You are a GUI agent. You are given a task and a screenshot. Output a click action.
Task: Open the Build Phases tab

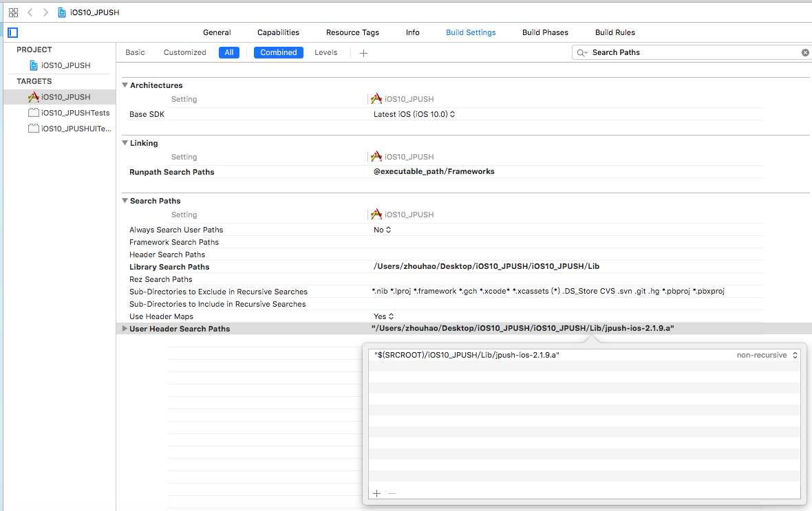545,32
